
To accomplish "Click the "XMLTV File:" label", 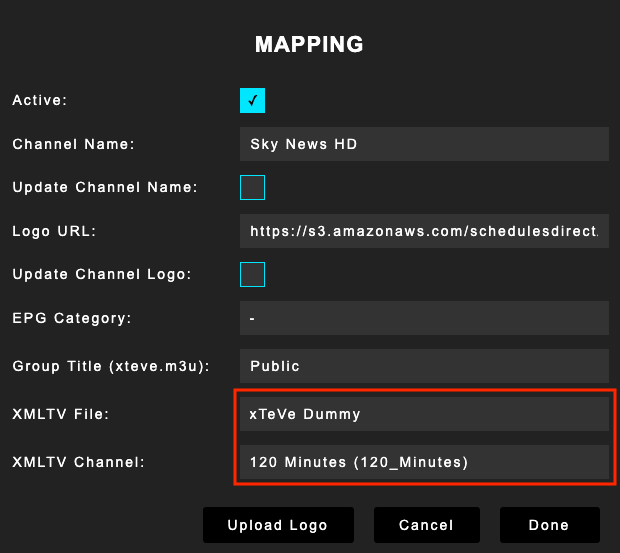I will [x=59, y=413].
